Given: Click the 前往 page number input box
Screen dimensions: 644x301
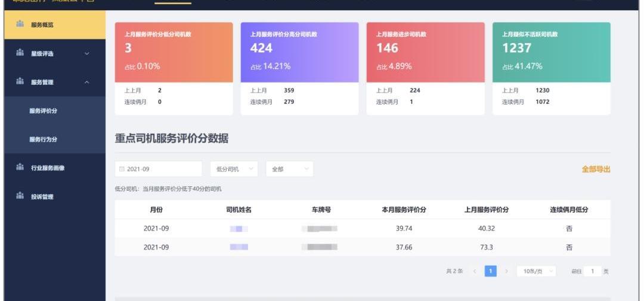Looking at the screenshot, I should point(592,271).
